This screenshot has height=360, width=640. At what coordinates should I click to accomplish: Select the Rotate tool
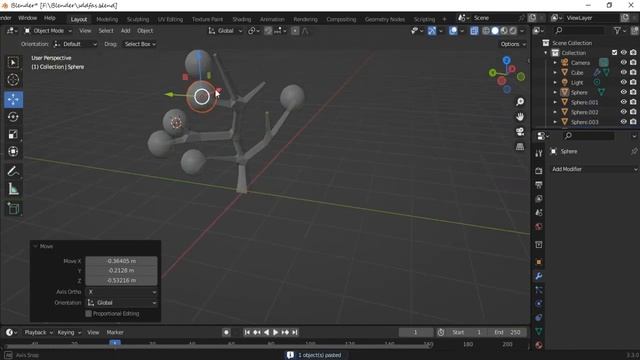pyautogui.click(x=13, y=117)
